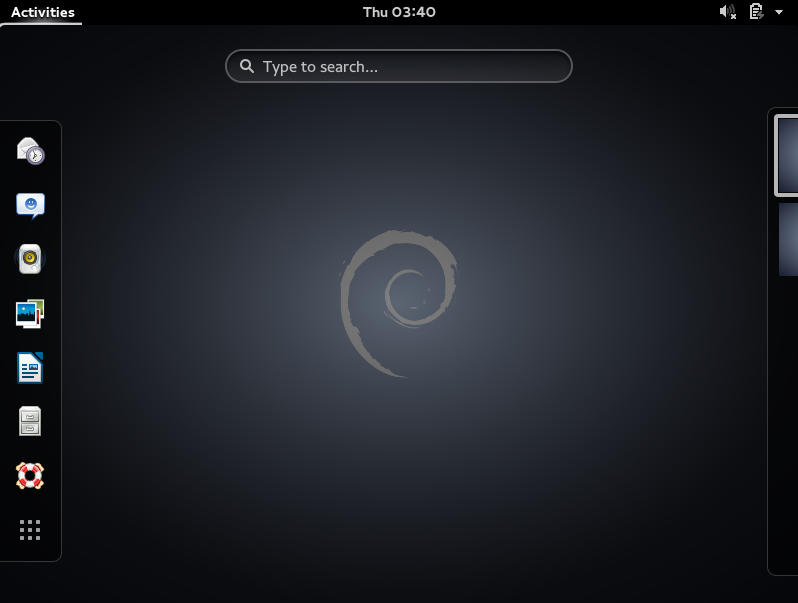Image resolution: width=798 pixels, height=603 pixels.
Task: Launch Evolution mail from the dash
Action: 30,151
